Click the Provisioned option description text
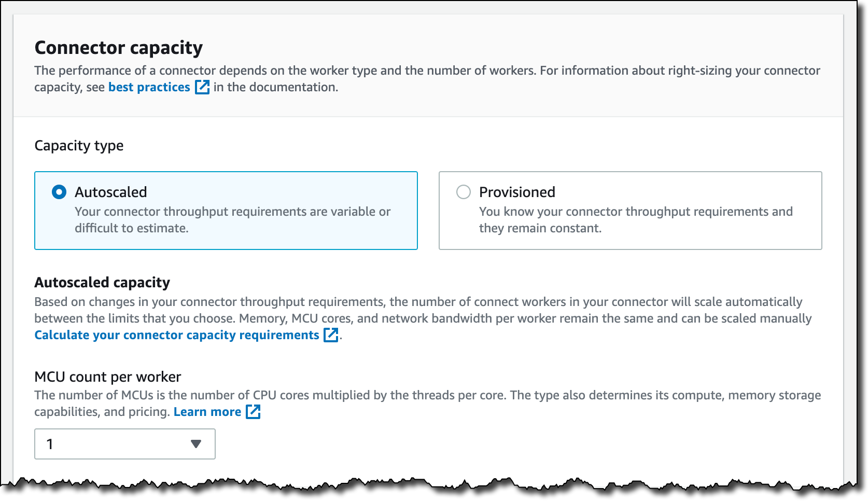Screen dimensions: 868x501 (635, 220)
